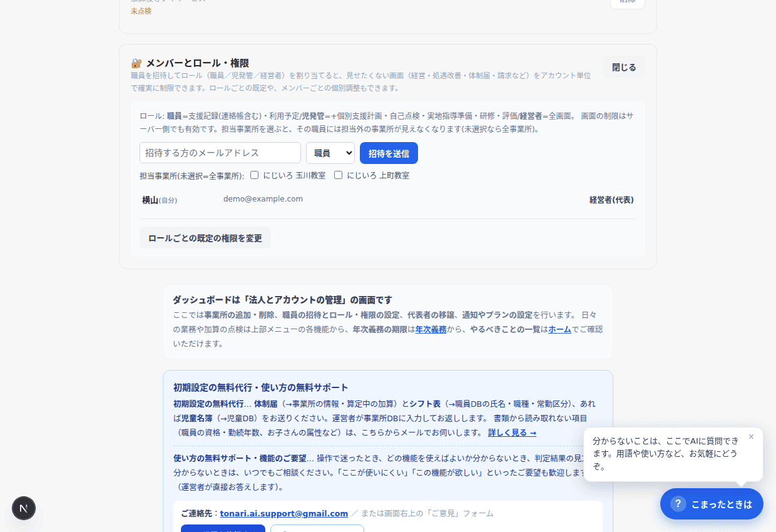Open ロールごとの既定の権限を変更

point(205,238)
